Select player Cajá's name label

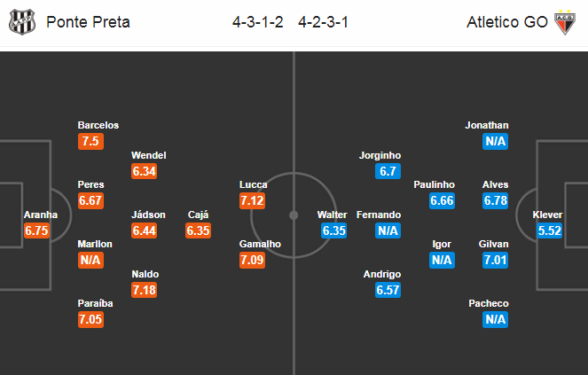pyautogui.click(x=198, y=215)
